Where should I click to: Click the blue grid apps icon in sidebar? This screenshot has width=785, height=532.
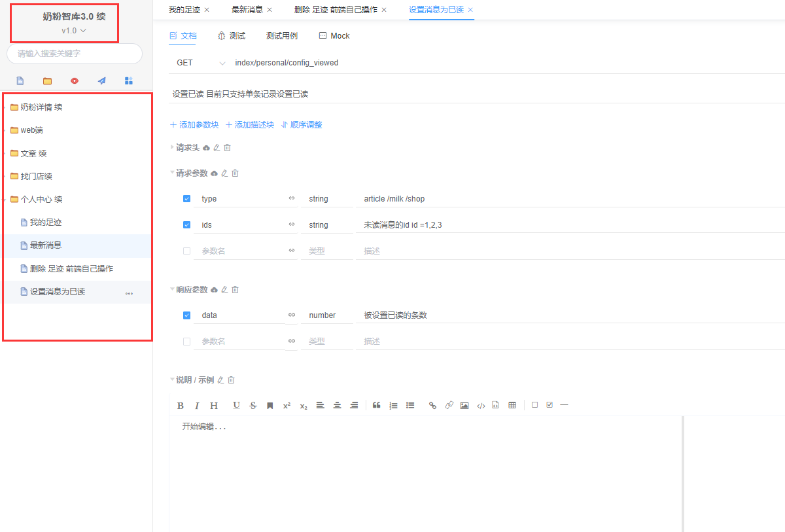pyautogui.click(x=129, y=80)
